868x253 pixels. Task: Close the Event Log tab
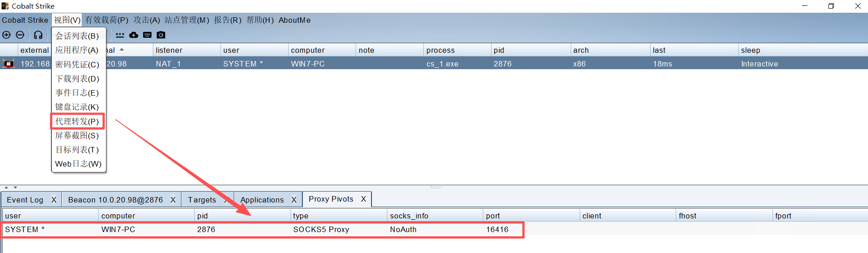[54, 200]
